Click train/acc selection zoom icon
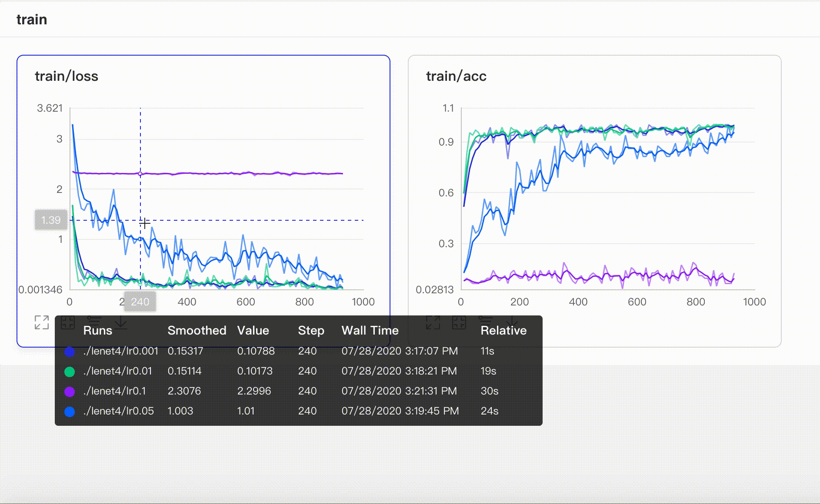This screenshot has height=504, width=820. (459, 322)
